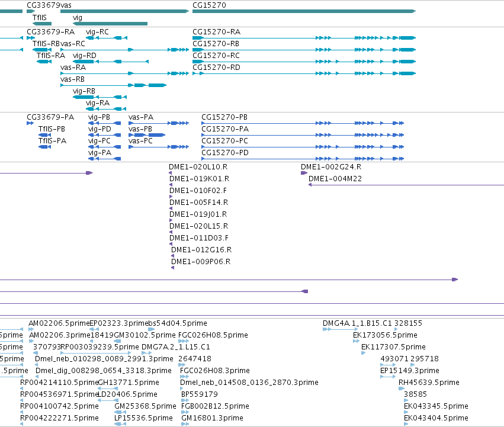The image size is (504, 427).
Task: Click the vig-PD protein label
Action: [x=99, y=129]
